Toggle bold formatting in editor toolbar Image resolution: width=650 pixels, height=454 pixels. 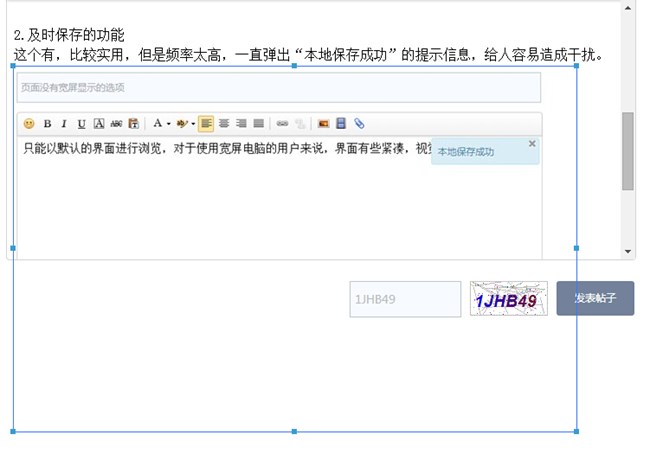coord(46,124)
